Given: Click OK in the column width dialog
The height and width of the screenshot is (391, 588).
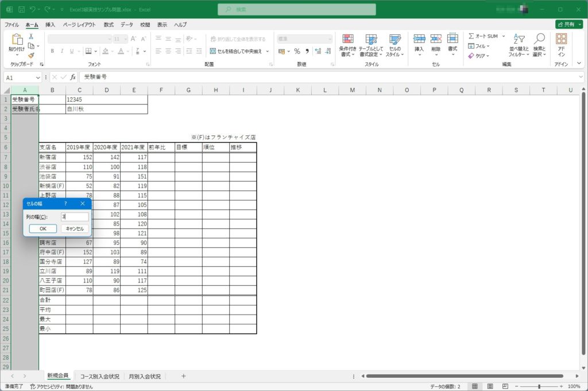Looking at the screenshot, I should click(x=43, y=229).
